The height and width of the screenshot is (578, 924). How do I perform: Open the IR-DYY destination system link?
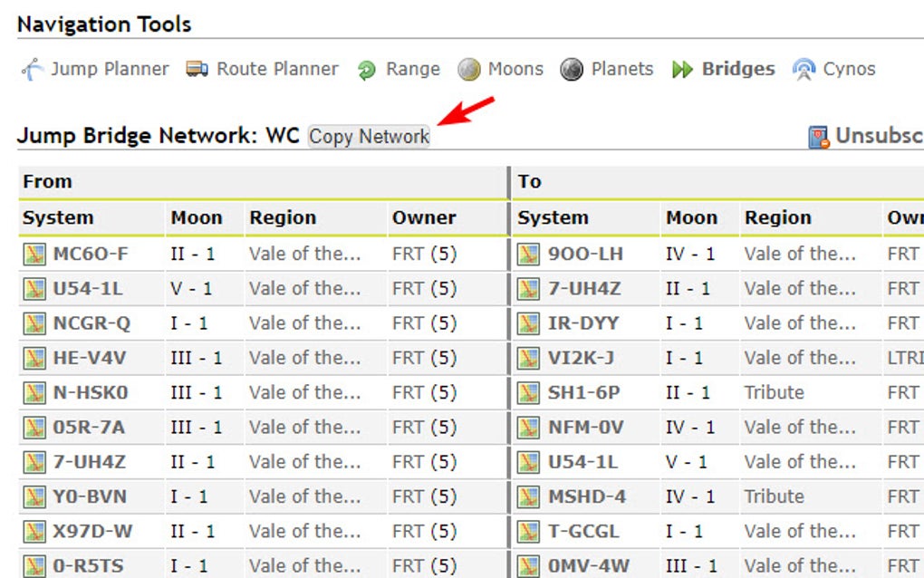(583, 323)
